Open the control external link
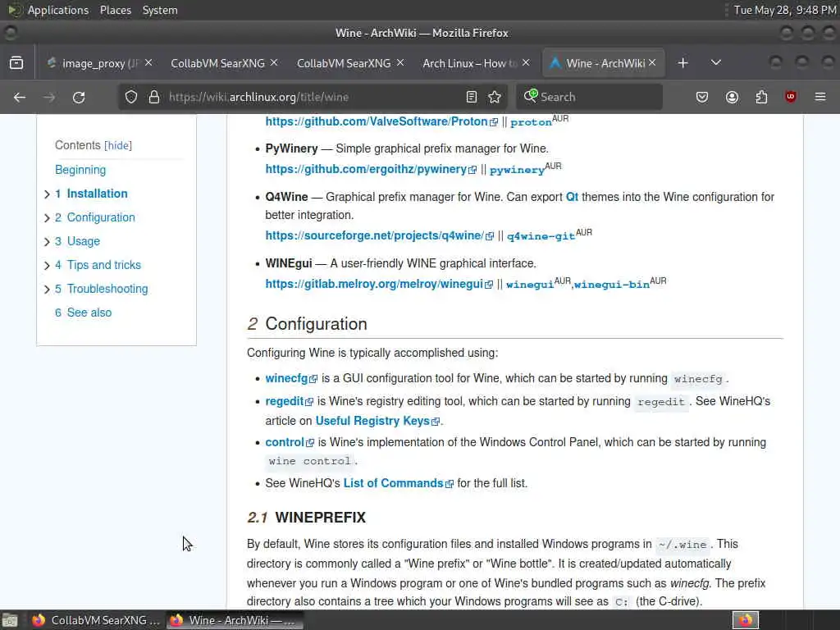Image resolution: width=840 pixels, height=630 pixels. click(x=290, y=442)
